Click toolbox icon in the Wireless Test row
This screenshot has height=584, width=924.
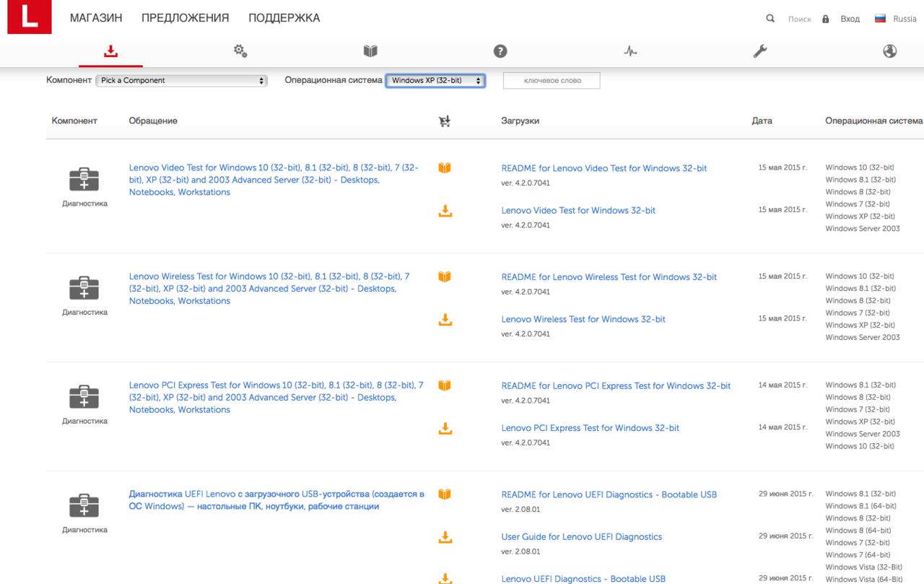pyautogui.click(x=84, y=287)
